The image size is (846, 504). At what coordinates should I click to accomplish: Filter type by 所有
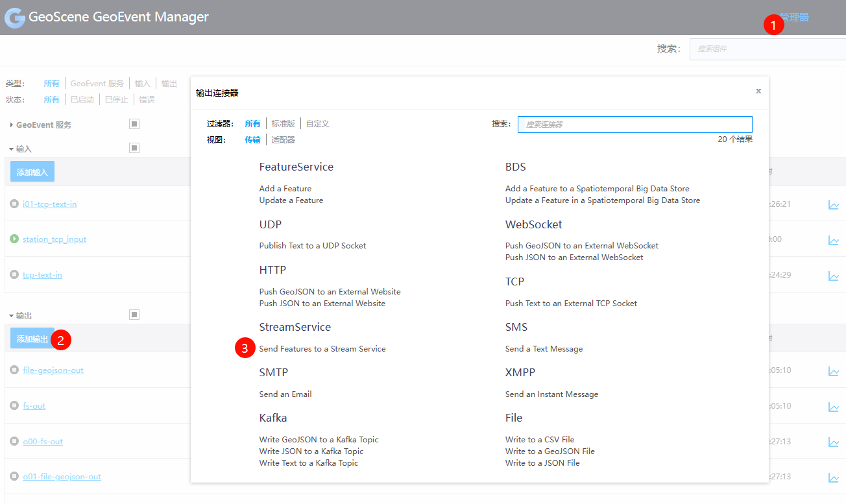51,84
